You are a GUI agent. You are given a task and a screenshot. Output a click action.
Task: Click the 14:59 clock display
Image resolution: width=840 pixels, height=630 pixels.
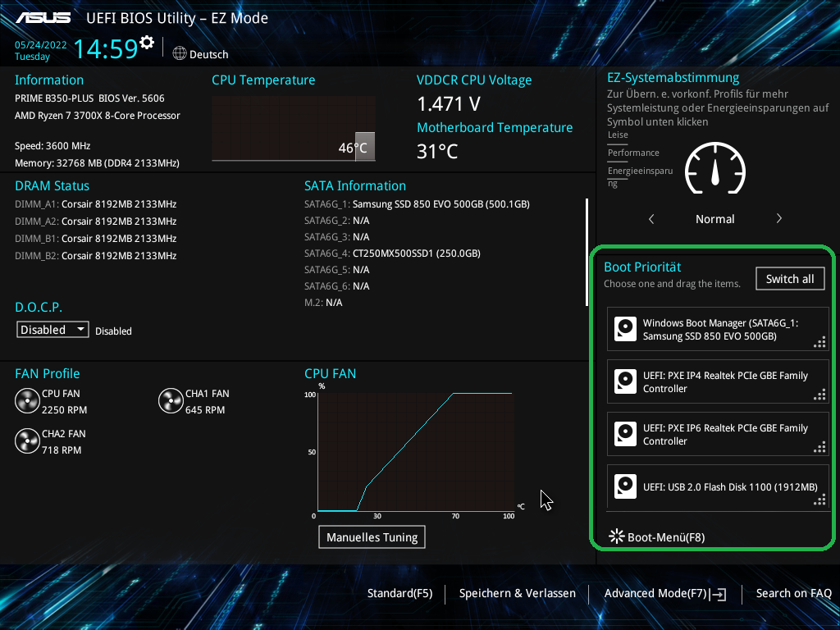click(x=106, y=48)
